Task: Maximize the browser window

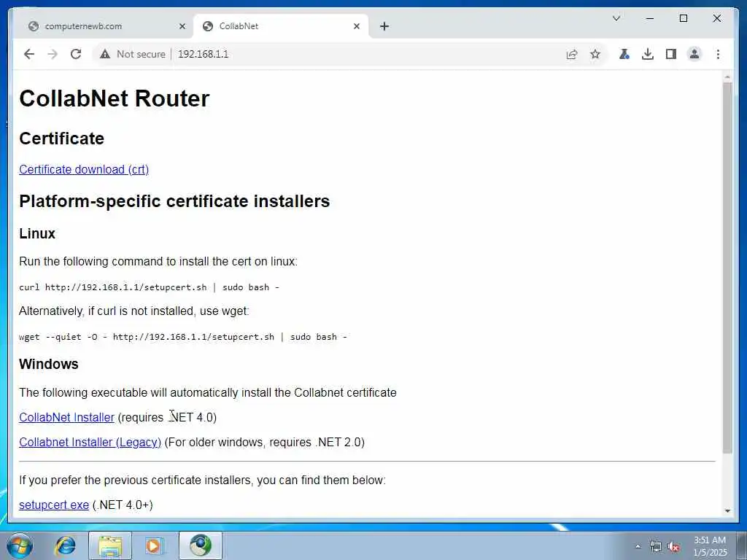Action: tap(683, 18)
